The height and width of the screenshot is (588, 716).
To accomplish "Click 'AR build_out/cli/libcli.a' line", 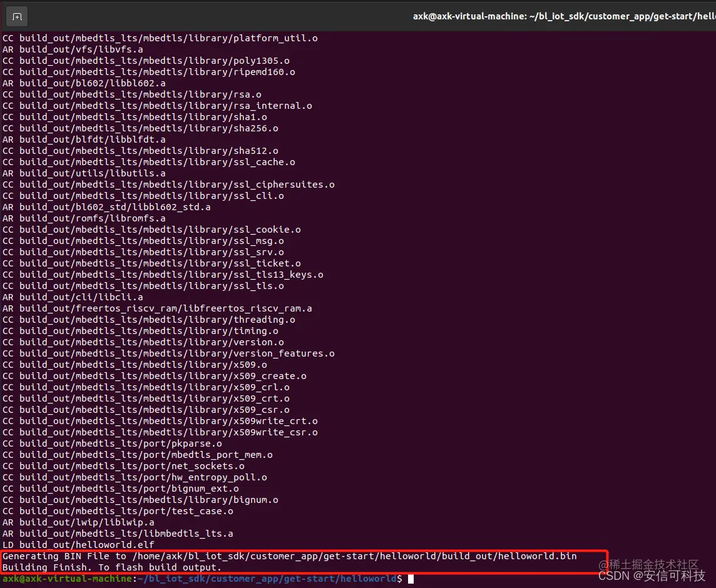I will click(73, 297).
